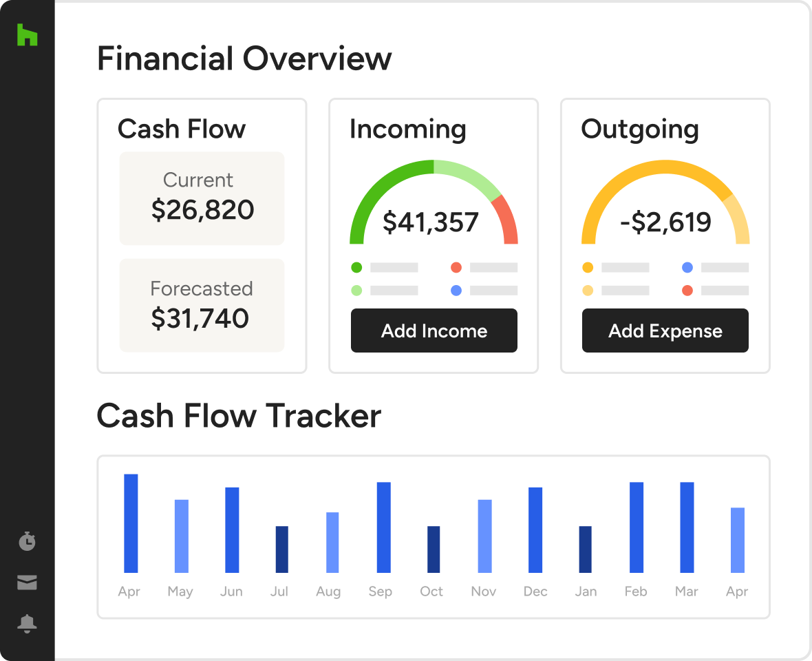The image size is (812, 661).
Task: Click the Add Income button
Action: tap(434, 330)
